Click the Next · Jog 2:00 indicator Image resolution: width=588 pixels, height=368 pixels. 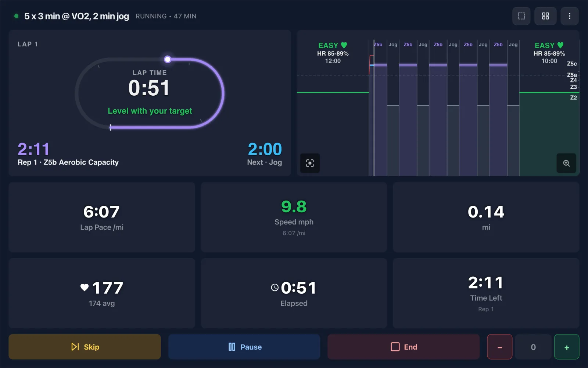[x=265, y=154]
